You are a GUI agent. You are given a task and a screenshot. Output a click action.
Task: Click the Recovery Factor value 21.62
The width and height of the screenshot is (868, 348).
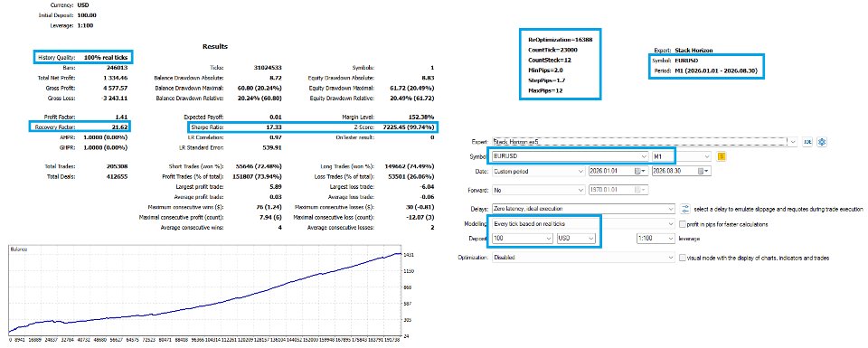119,127
